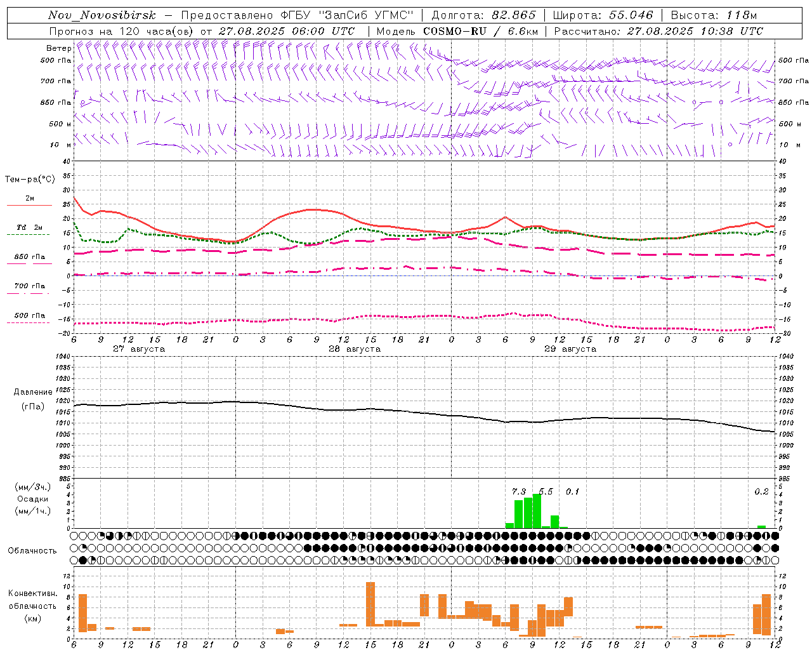Click the "0.2" precipitation total
The width and height of the screenshot is (812, 650).
pos(761,491)
